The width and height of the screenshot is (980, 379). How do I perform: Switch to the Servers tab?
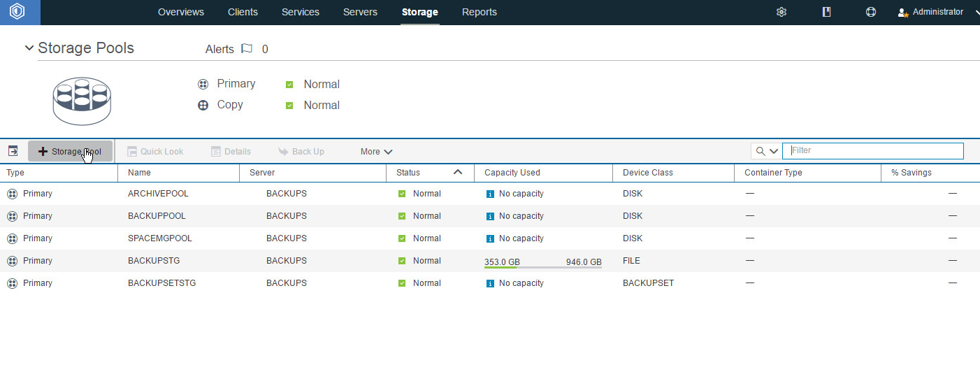click(360, 12)
